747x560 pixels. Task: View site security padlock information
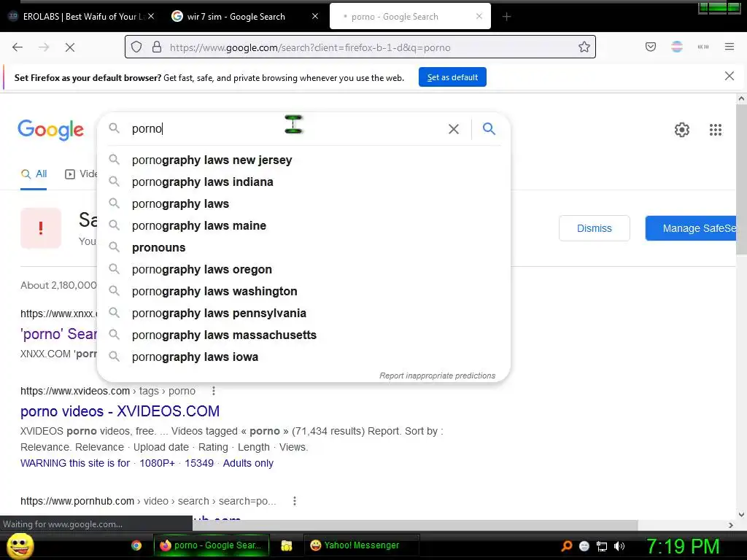[157, 47]
